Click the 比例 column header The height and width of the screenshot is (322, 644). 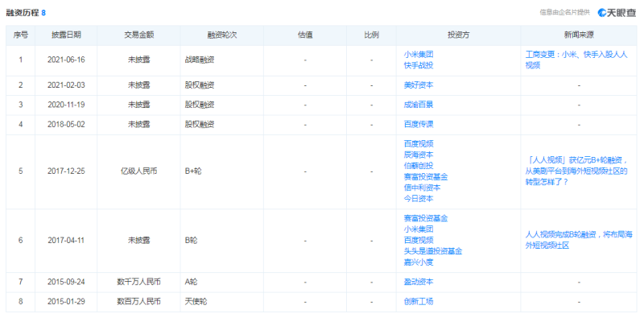click(x=372, y=35)
